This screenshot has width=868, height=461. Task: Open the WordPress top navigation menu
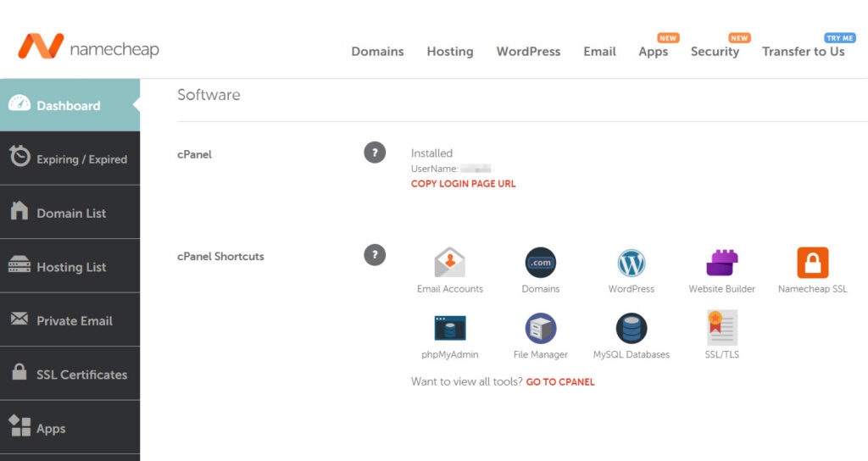pyautogui.click(x=529, y=52)
